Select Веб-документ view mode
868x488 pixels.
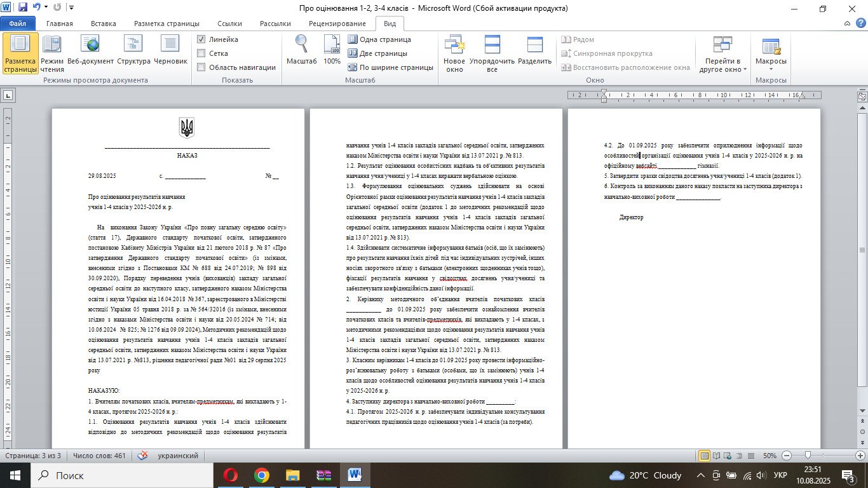[91, 53]
